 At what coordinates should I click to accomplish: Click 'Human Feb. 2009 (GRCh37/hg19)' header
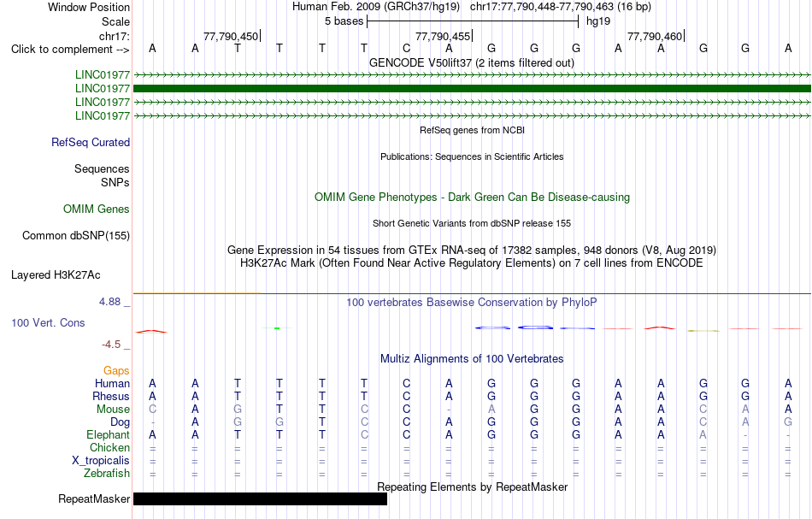[x=376, y=7]
